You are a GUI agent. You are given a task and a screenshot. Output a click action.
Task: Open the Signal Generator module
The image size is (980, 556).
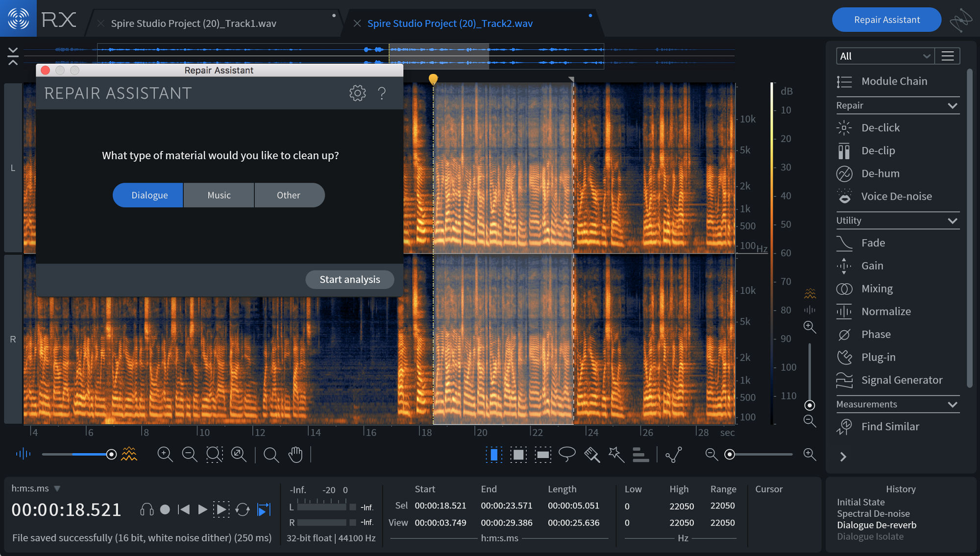point(902,380)
